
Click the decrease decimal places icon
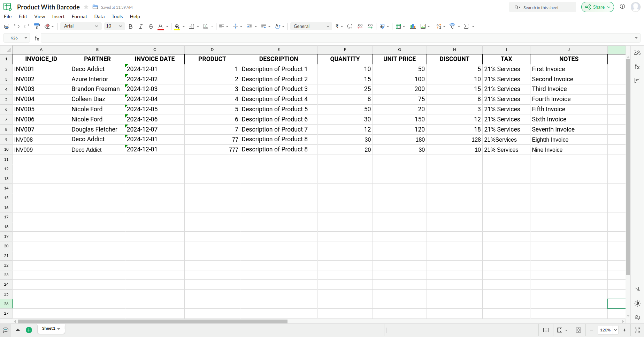(360, 26)
